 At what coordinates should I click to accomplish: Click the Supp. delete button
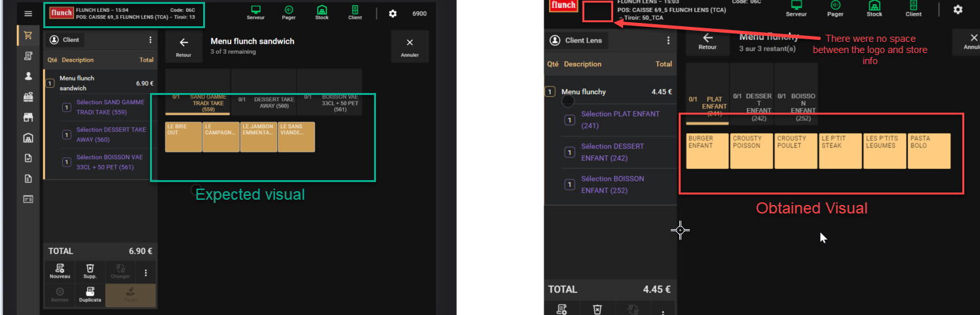click(x=90, y=271)
